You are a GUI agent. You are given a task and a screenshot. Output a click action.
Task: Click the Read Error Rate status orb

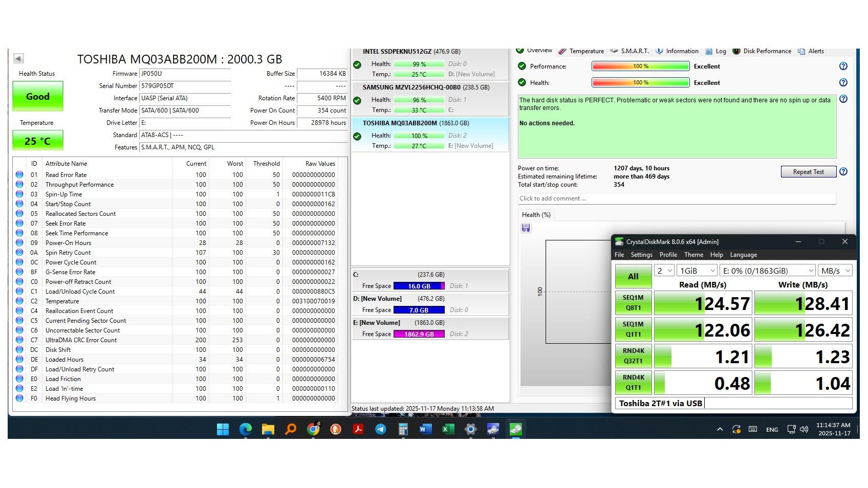click(19, 175)
